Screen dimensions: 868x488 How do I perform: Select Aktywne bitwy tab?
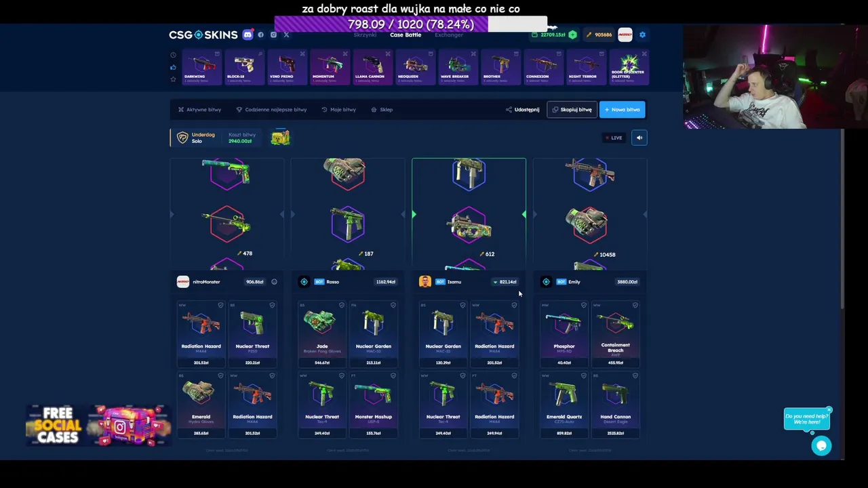pyautogui.click(x=199, y=109)
